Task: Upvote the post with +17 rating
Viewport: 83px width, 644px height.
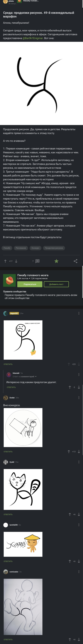Action: pos(5,261)
